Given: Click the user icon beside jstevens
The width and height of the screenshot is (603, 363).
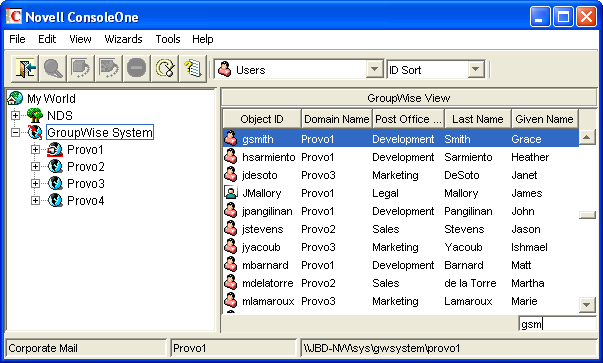Looking at the screenshot, I should tap(231, 228).
